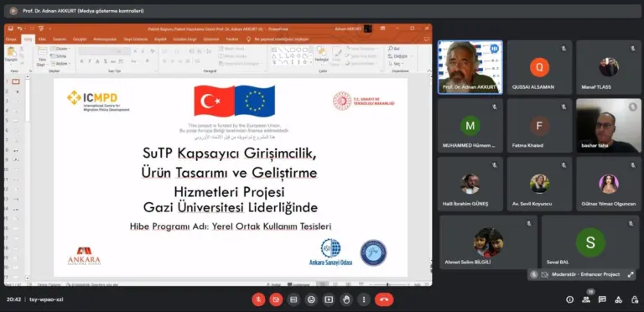Click the Present now screen-share icon
Screen dimensions: 644x312
(329, 299)
